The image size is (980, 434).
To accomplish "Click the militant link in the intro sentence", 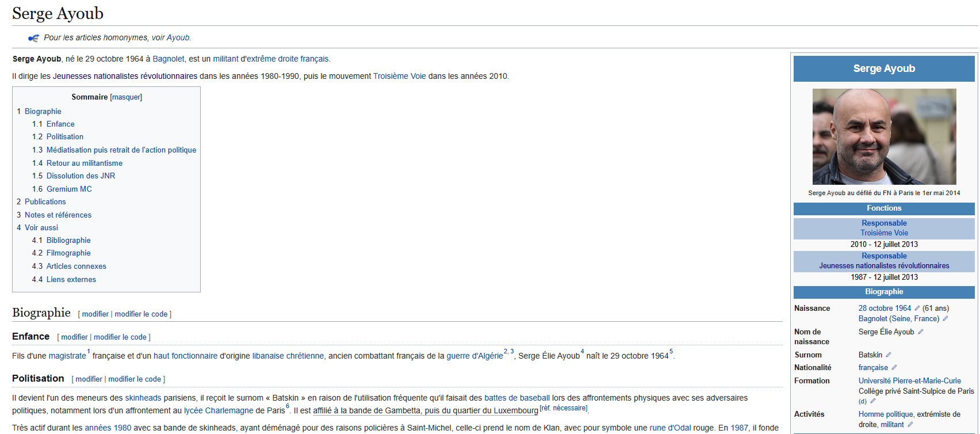I will [225, 59].
